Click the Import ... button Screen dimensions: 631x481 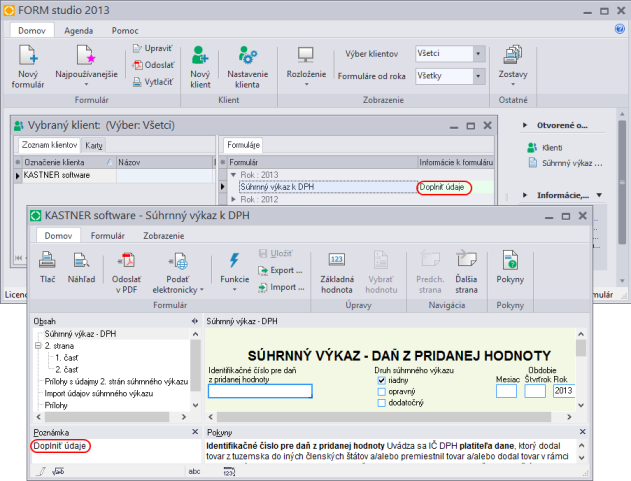(281, 287)
